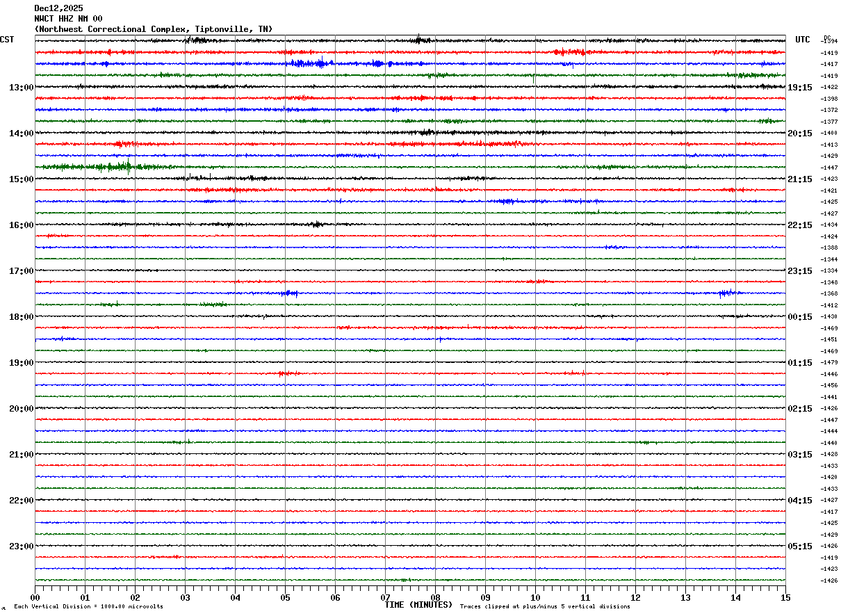This screenshot has width=841, height=616.
Task: Click minute tick label '15' on x-axis
Action: 785,597
